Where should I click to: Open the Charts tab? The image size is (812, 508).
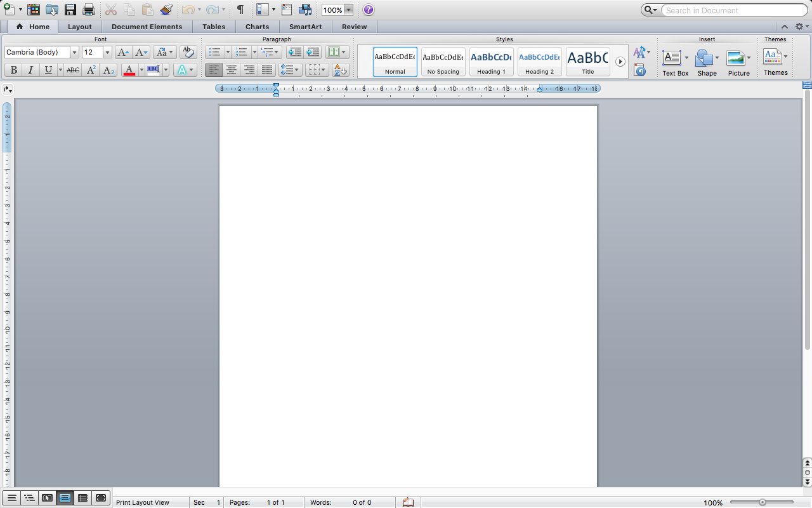click(257, 27)
